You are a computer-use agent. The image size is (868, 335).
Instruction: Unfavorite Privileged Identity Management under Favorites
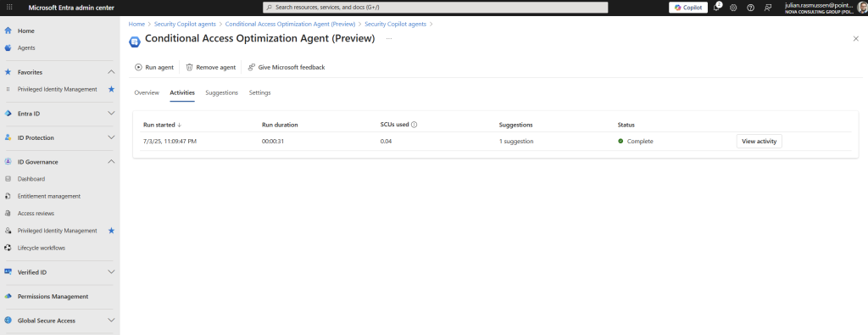[111, 89]
